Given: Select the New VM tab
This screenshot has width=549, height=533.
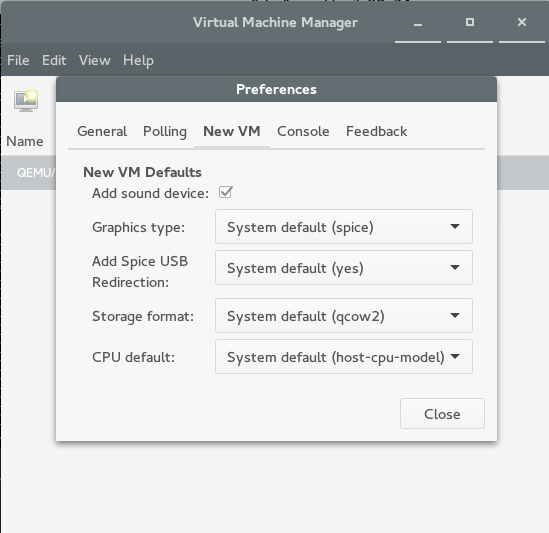Looking at the screenshot, I should 232,132.
